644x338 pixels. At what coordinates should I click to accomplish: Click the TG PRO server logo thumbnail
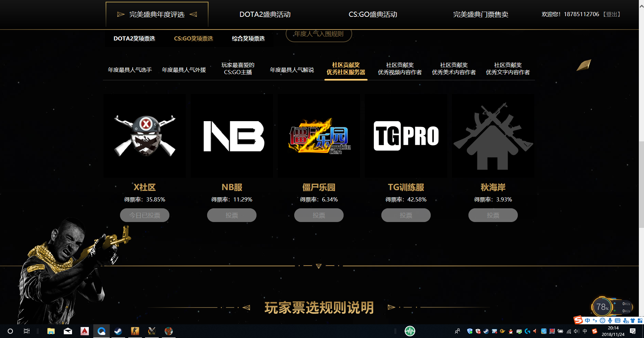click(x=406, y=136)
